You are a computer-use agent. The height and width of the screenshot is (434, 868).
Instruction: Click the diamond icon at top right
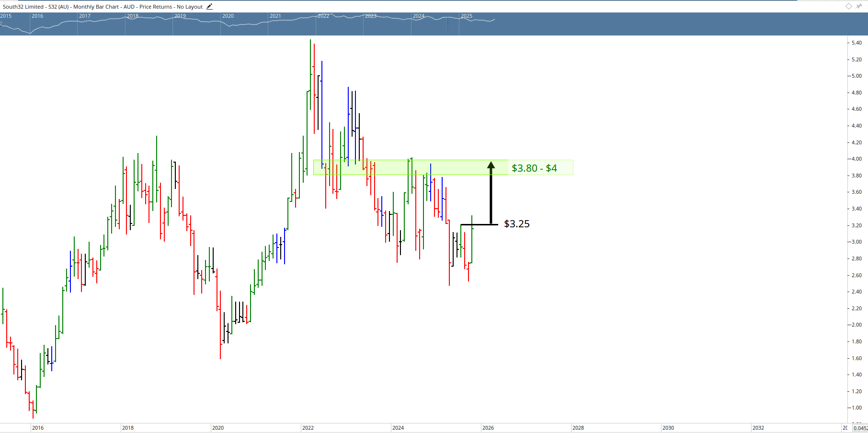point(848,6)
